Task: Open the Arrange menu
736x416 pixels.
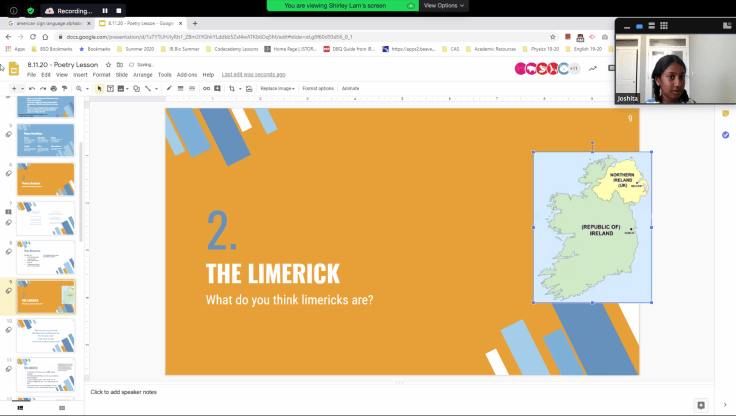Action: 143,75
